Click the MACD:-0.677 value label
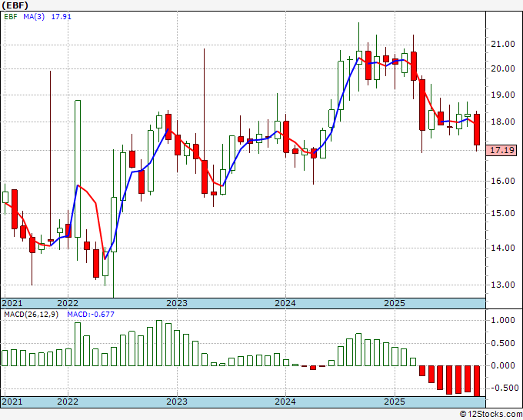Screen dimensions: 523x420 coord(91,315)
